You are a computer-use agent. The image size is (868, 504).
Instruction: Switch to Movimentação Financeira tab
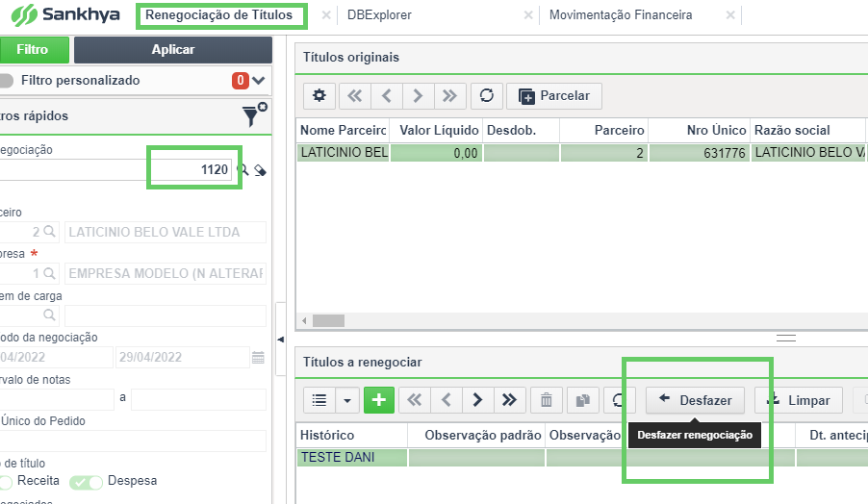(621, 15)
